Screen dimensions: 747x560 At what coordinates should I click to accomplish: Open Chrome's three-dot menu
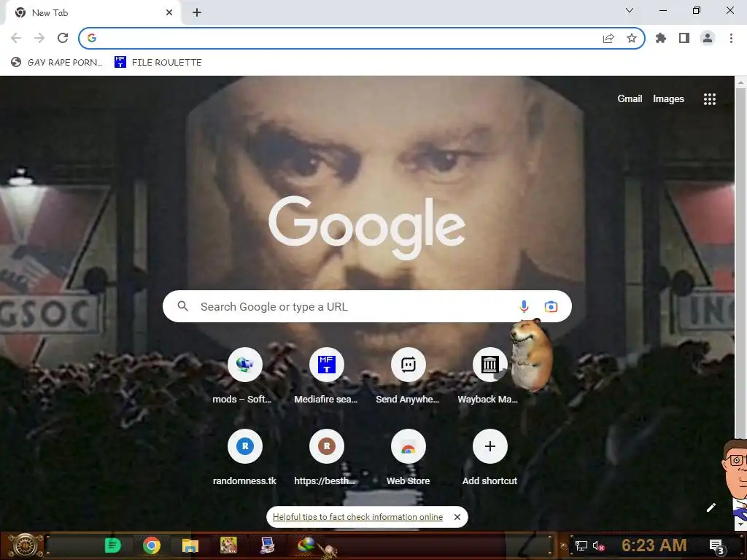(x=731, y=38)
